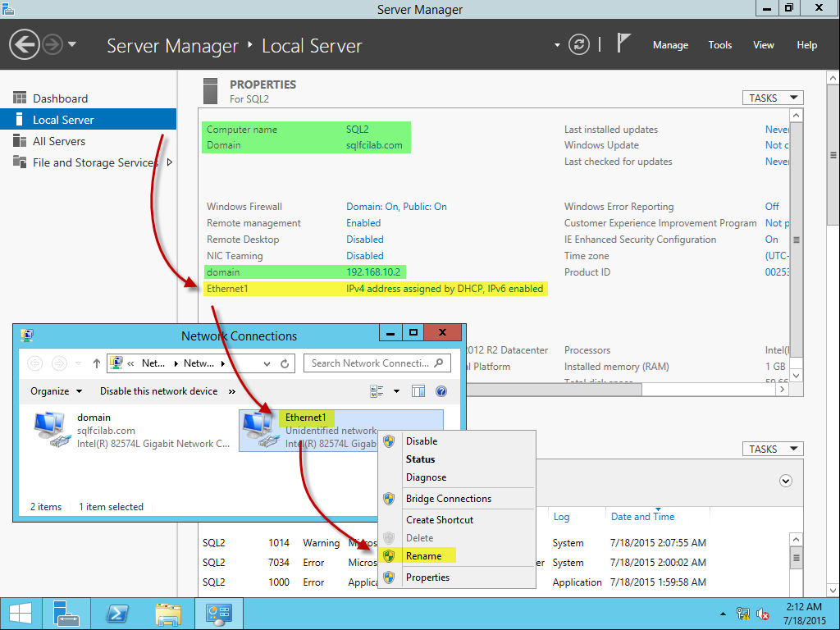Viewport: 840px width, 630px height.
Task: Click Windows Error Reporting Off link
Action: 772,206
